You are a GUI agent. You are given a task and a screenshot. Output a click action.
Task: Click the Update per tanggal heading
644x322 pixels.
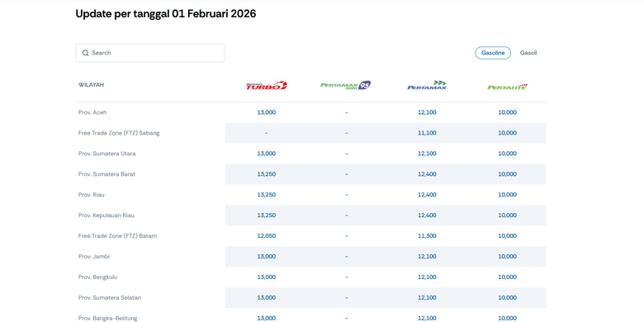[x=166, y=14]
